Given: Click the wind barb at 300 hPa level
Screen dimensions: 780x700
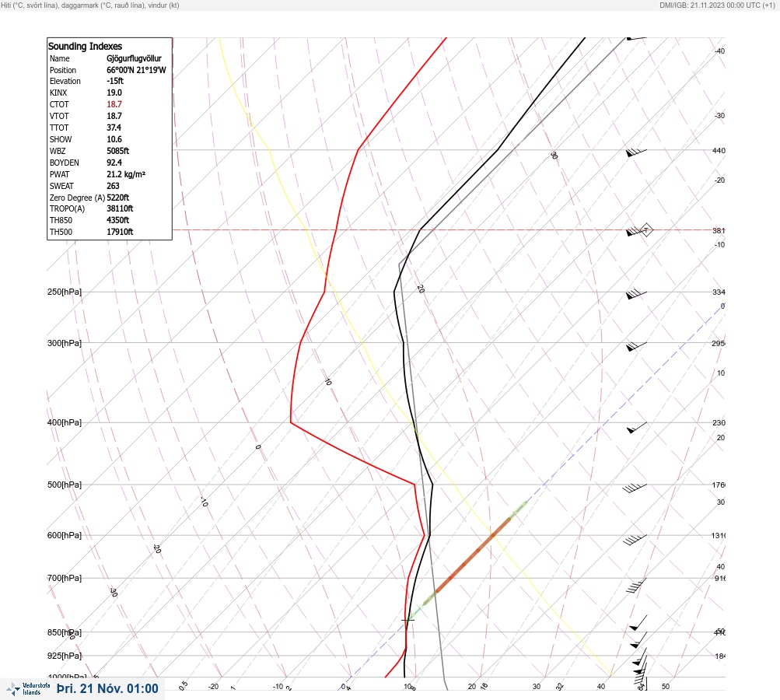Looking at the screenshot, I should tap(636, 346).
